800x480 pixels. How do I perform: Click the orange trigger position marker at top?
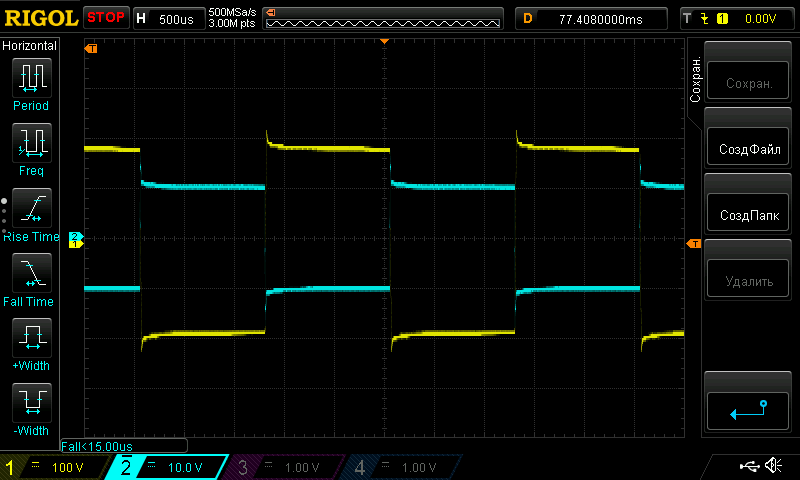point(384,41)
